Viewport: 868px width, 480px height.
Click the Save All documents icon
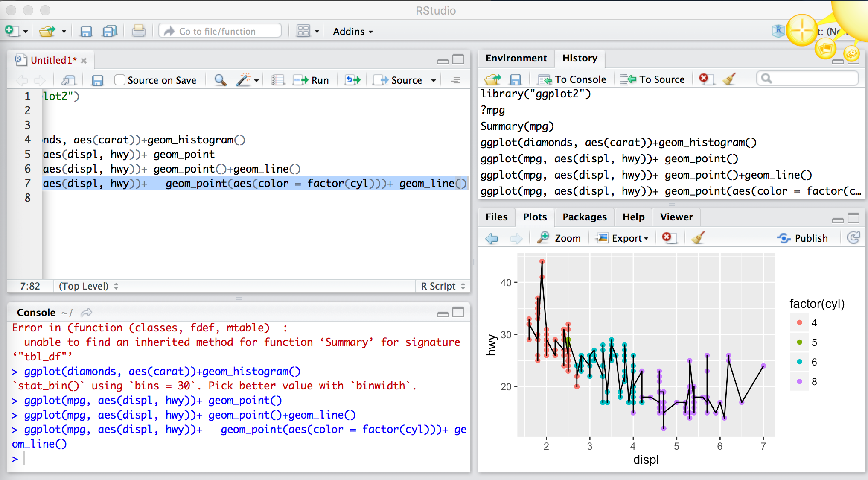click(x=110, y=31)
